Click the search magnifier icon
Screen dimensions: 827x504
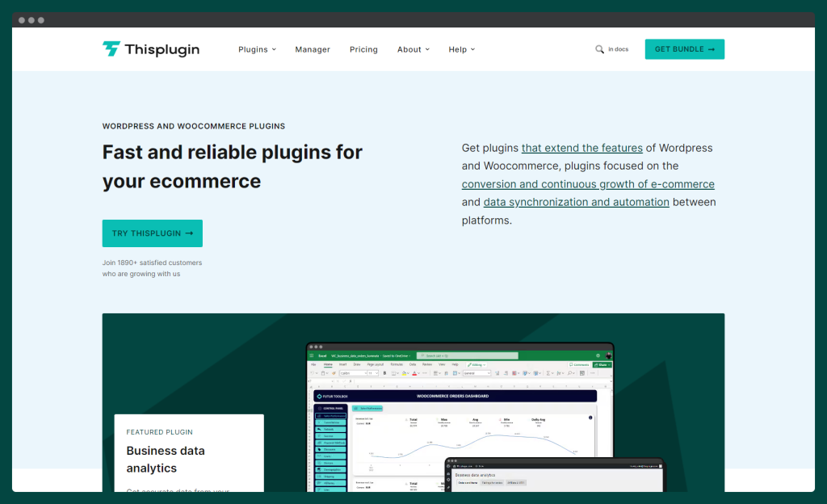(600, 49)
